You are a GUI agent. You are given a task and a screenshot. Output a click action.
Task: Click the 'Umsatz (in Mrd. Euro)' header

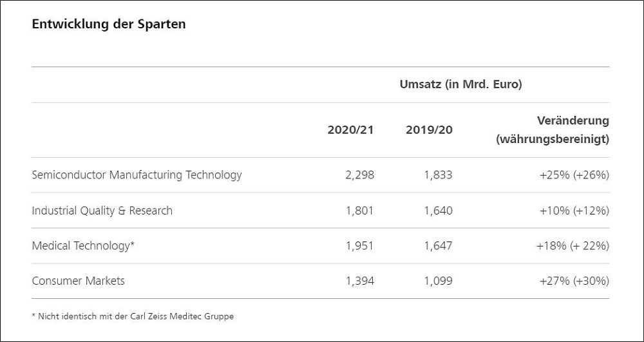[460, 84]
